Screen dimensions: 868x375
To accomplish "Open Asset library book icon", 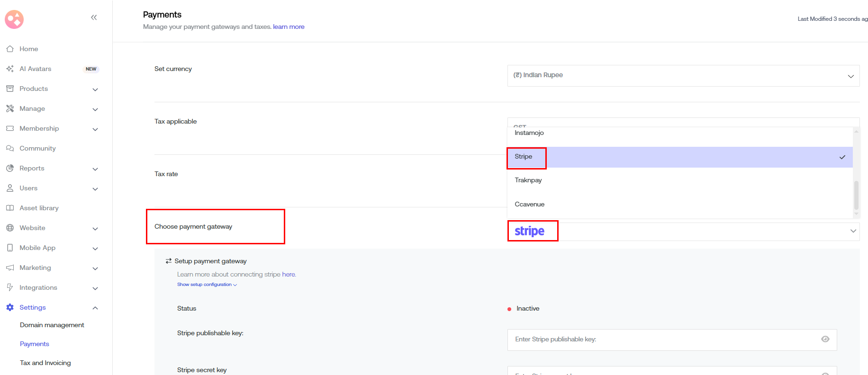I will click(x=10, y=208).
